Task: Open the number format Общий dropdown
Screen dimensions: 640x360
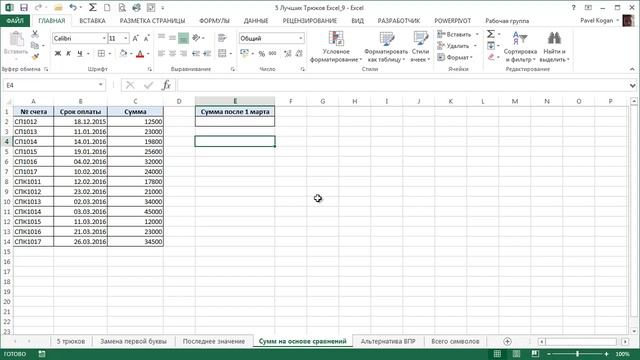Action: coord(301,38)
